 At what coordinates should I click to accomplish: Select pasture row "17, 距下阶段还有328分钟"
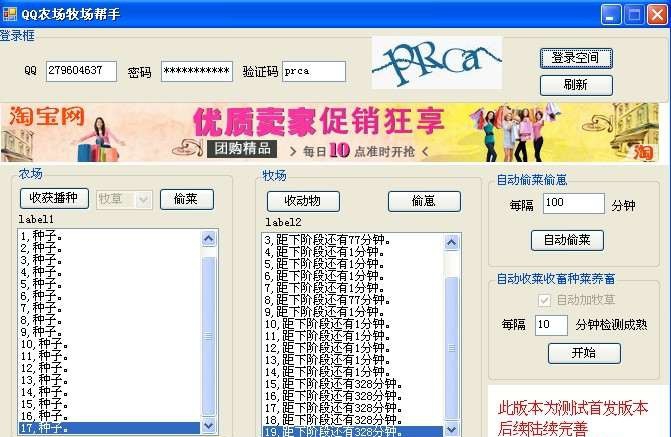pyautogui.click(x=353, y=408)
